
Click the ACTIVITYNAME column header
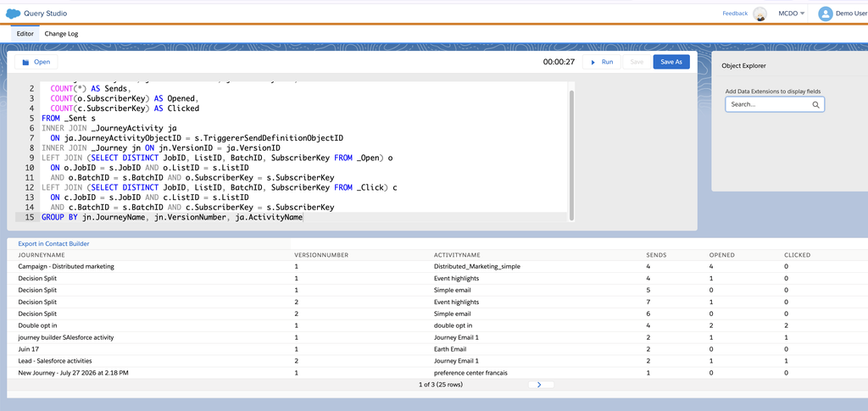pyautogui.click(x=457, y=255)
